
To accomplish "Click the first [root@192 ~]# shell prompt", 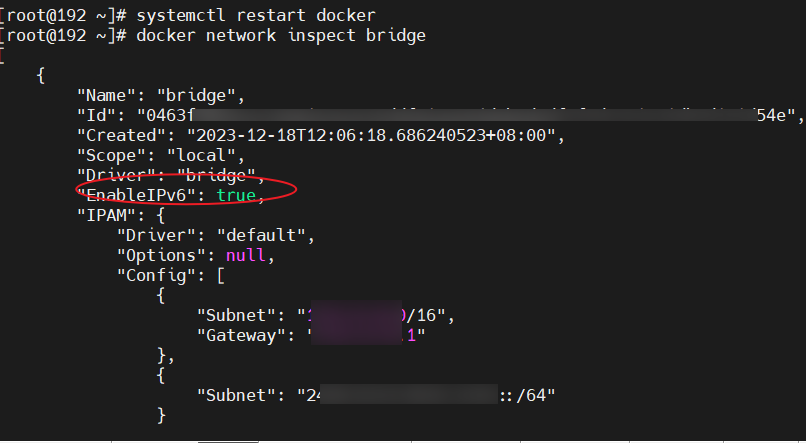I will tap(63, 15).
